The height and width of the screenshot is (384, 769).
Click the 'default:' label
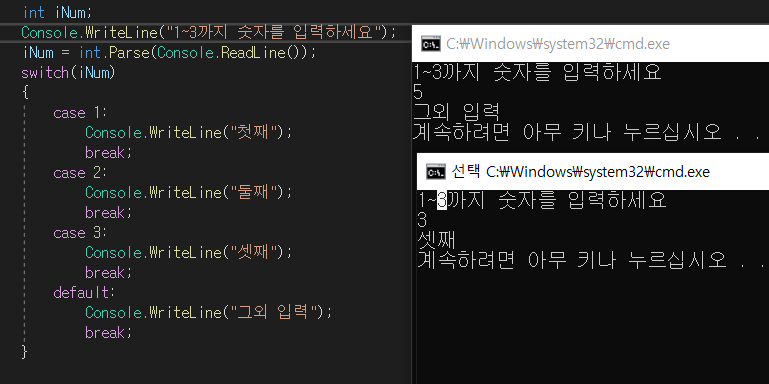[x=83, y=293]
